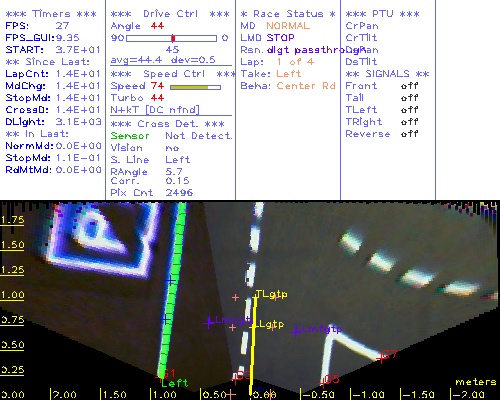Click the red marker on steering angle bar
Image resolution: width=500 pixels, height=400 pixels.
point(173,38)
